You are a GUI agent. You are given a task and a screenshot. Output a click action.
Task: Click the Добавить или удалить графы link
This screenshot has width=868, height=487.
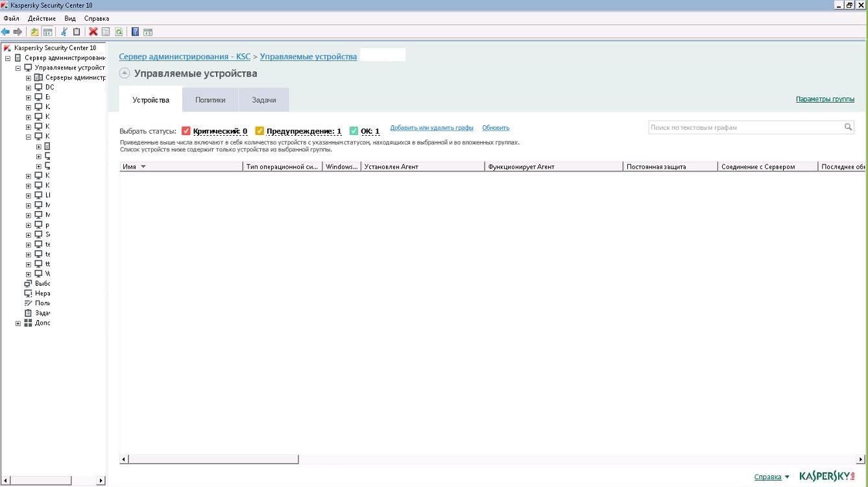click(431, 128)
